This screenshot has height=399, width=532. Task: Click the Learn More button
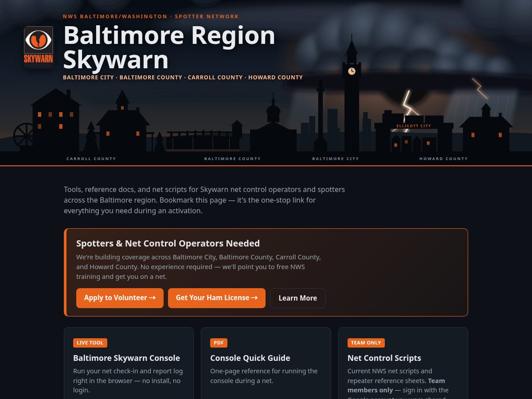pos(297,298)
